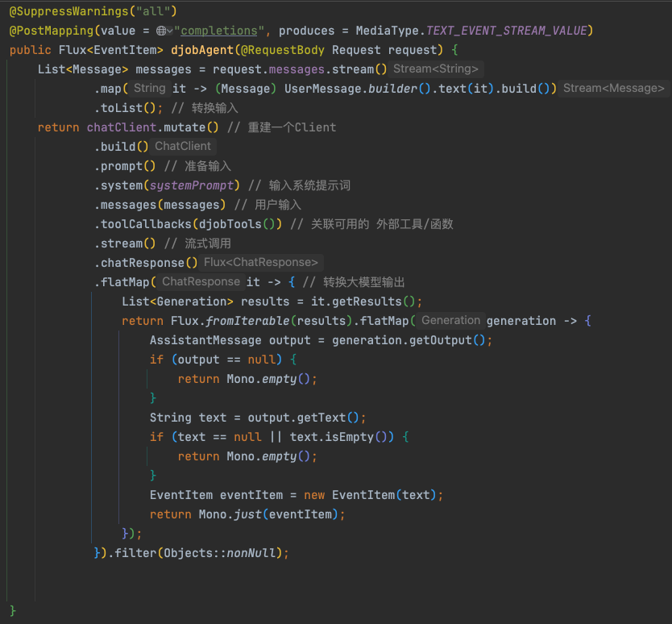Viewport: 672px width, 624px height.
Task: Open the underlined "completions" endpoint link
Action: [x=220, y=31]
